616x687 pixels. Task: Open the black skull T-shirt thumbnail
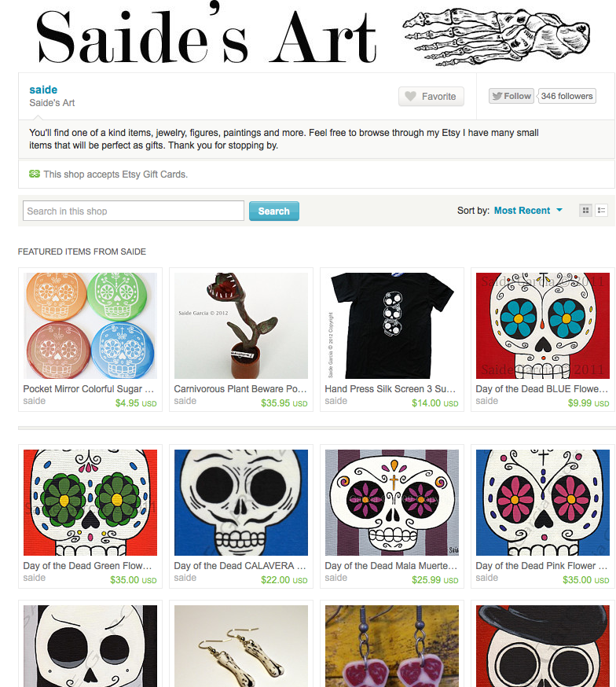392,325
